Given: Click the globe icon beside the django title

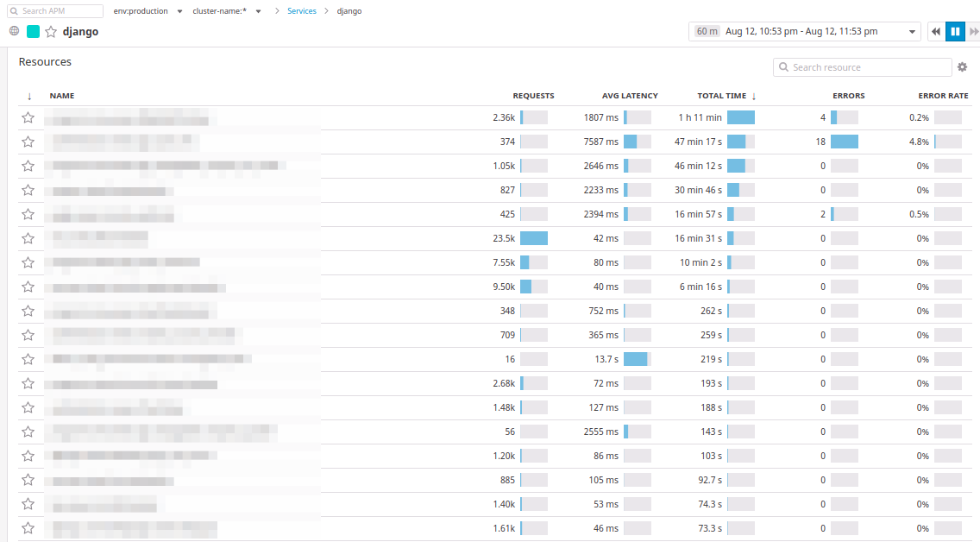Looking at the screenshot, I should (13, 31).
